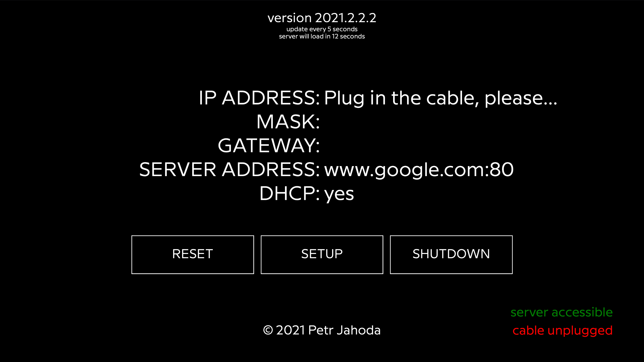Open the SETUP screen
The width and height of the screenshot is (644, 362).
pos(322,254)
